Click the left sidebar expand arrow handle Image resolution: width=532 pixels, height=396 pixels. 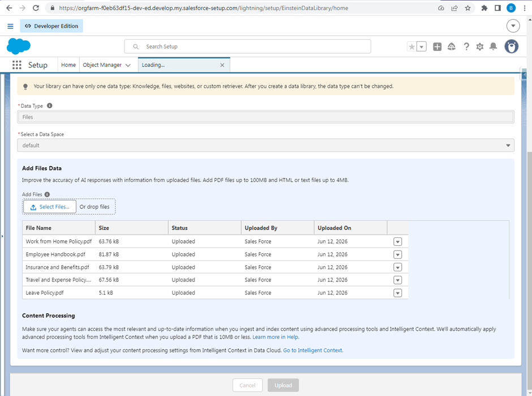pos(2,236)
